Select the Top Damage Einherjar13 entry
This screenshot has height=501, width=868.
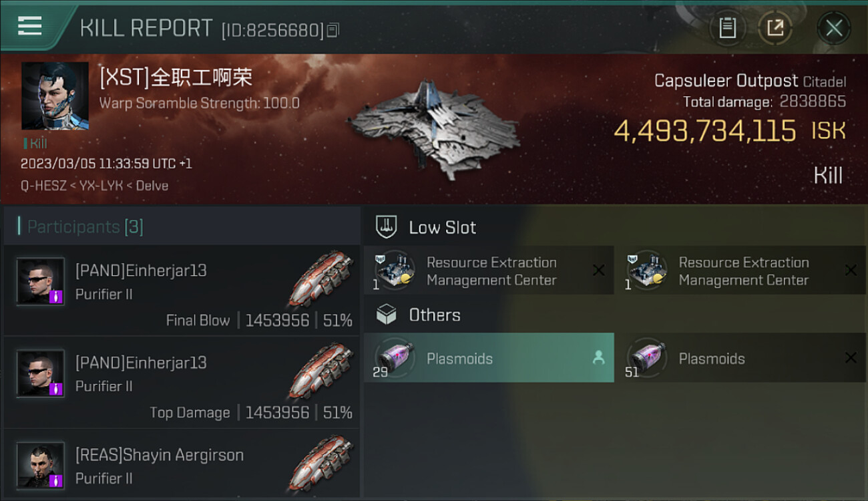click(x=182, y=383)
